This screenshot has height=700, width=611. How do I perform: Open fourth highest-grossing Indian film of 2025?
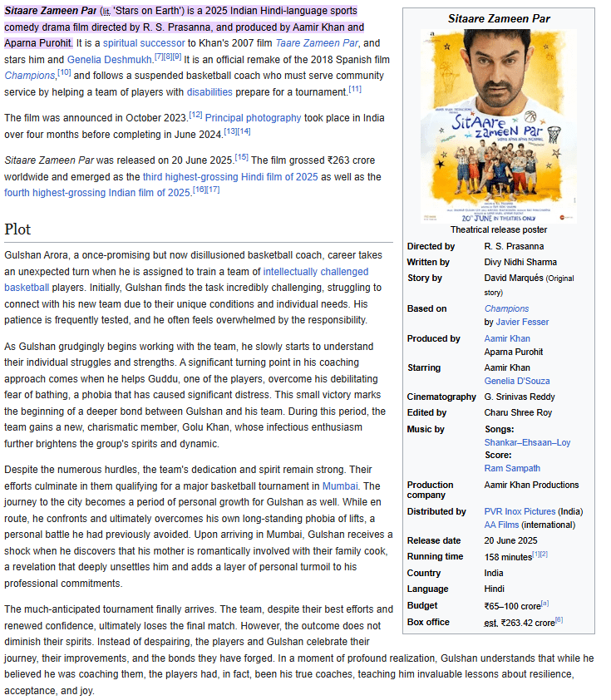98,193
